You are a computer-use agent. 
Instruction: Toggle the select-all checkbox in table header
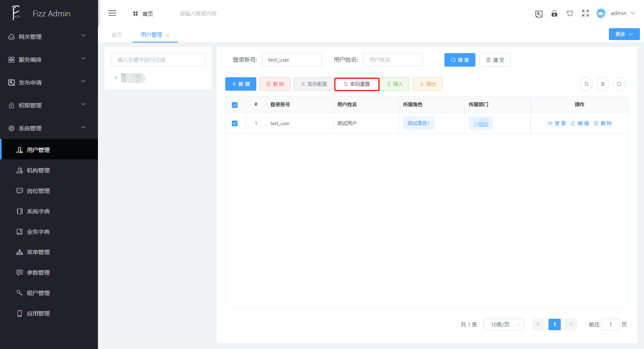pos(235,105)
